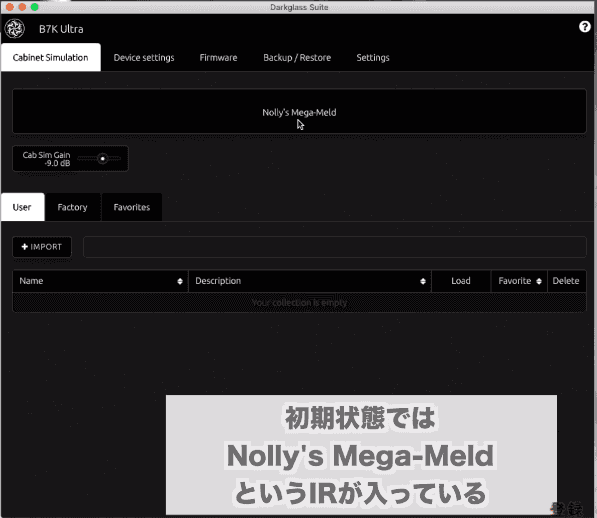Screen dimensions: 597x518
Task: Minimize the Darkglass Suite window
Action: tap(22, 7)
